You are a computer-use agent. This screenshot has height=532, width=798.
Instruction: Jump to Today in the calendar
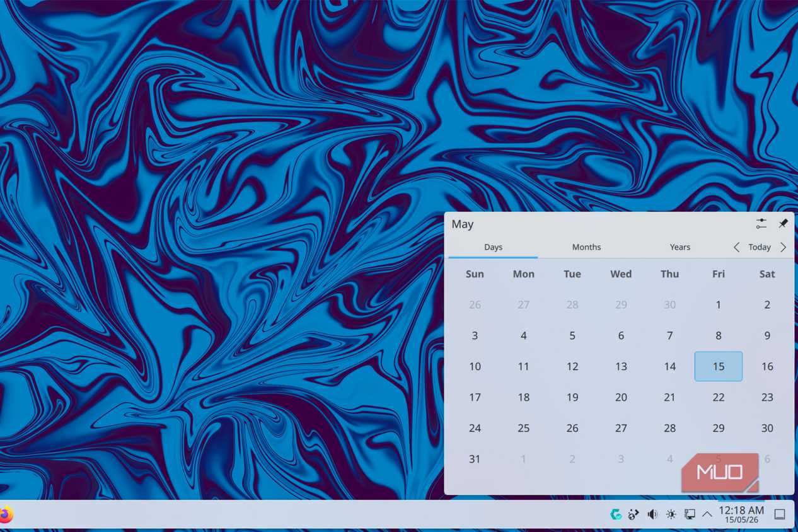[x=760, y=247]
